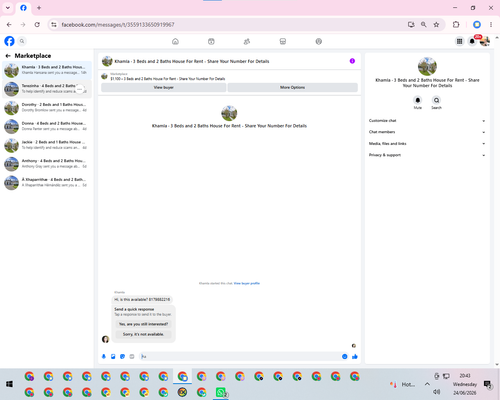Image resolution: width=500 pixels, height=400 pixels.
Task: Expand Media, files and links section
Action: click(x=427, y=144)
